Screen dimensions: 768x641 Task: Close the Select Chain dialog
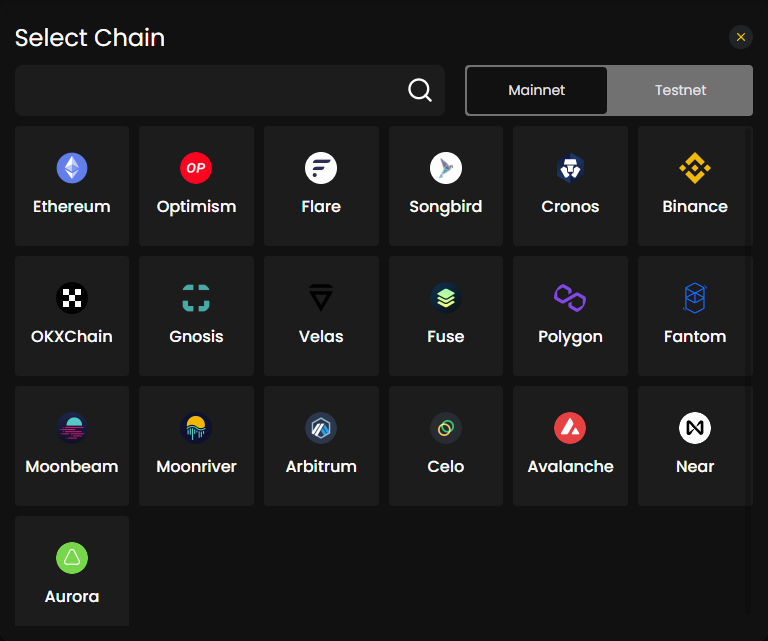[x=741, y=37]
